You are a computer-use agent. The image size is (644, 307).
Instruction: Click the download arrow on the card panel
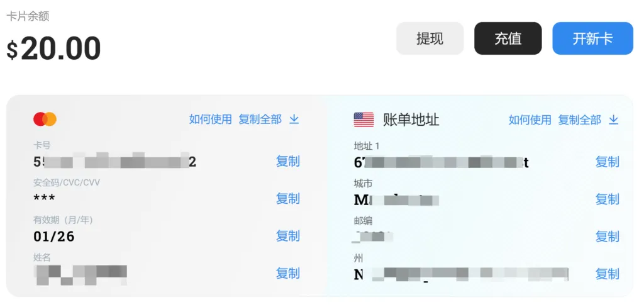click(294, 120)
